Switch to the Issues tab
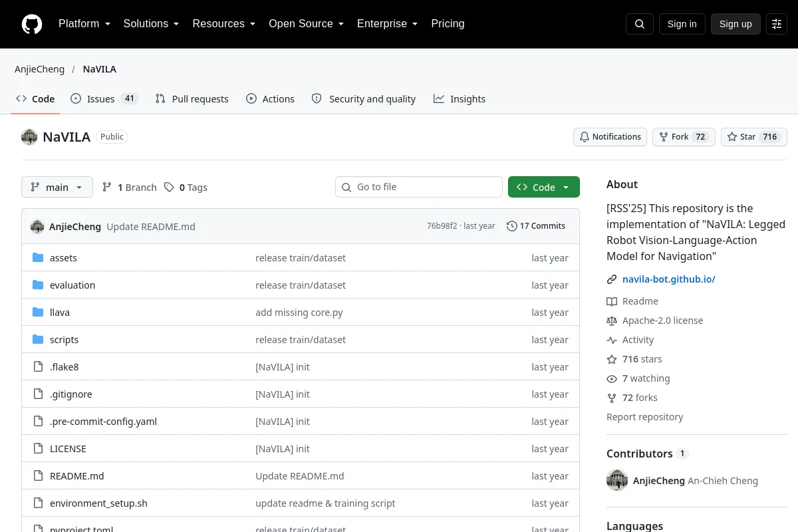This screenshot has width=798, height=532. click(104, 99)
